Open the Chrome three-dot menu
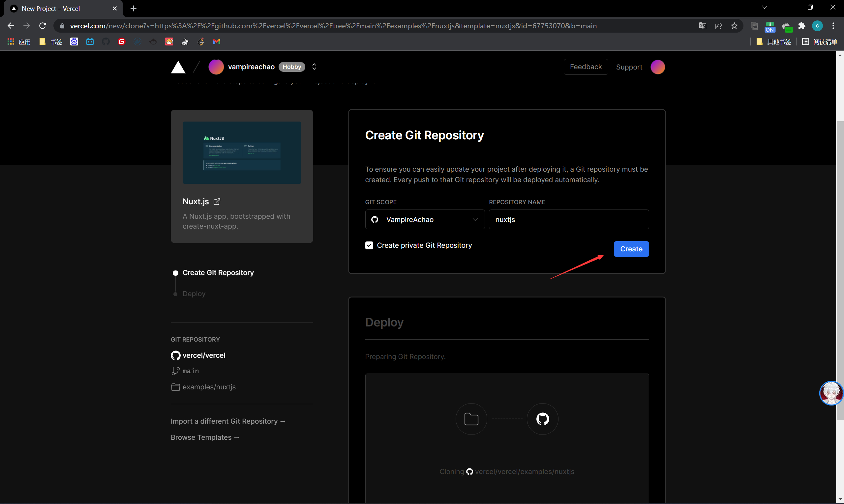844x504 pixels. (x=833, y=26)
